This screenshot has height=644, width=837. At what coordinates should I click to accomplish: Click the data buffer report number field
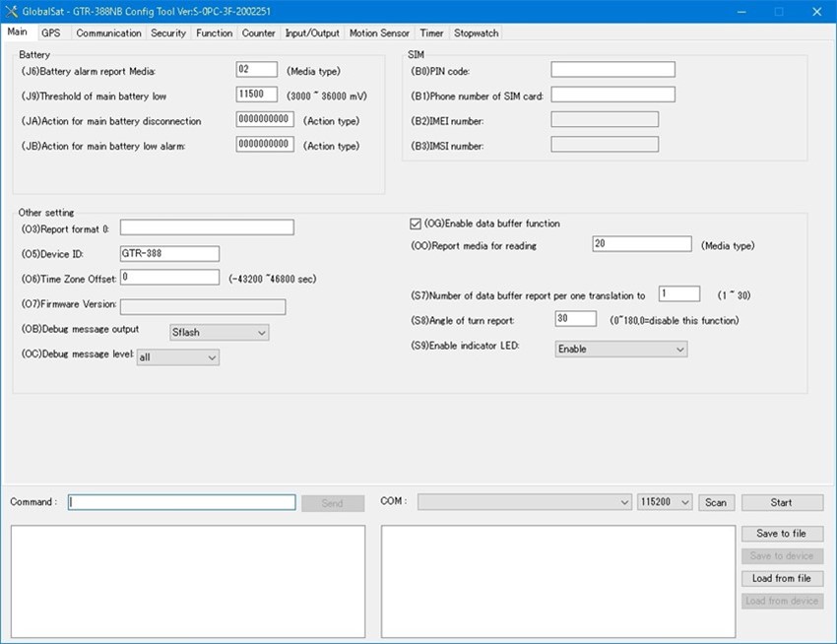point(679,293)
